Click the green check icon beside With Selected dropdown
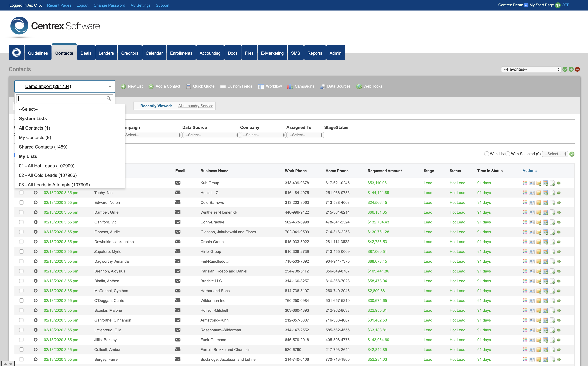 point(572,154)
